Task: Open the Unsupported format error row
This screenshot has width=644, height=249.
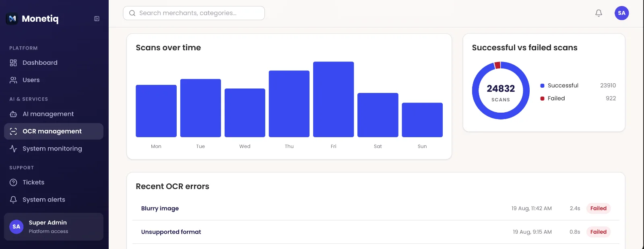Action: pos(376,232)
